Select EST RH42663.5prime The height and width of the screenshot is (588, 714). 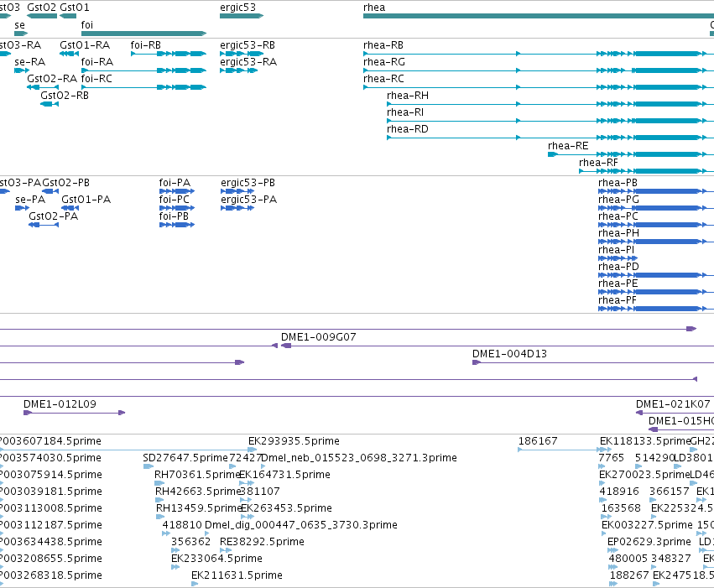point(159,500)
